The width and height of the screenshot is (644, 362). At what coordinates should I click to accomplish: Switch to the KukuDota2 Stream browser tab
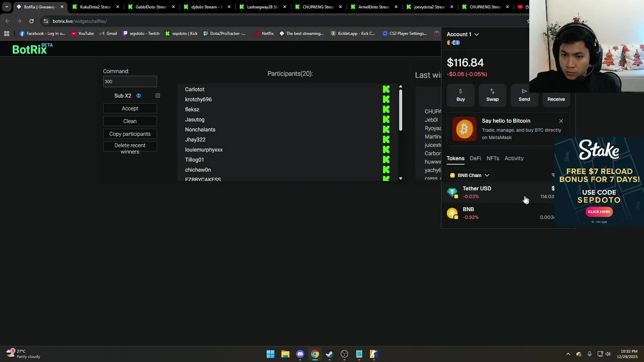coord(95,7)
